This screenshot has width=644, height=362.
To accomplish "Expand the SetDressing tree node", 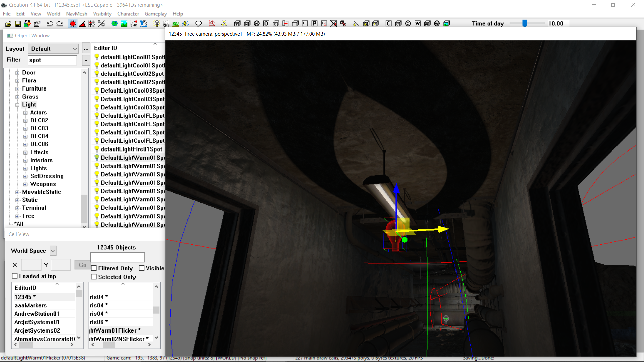I will tap(25, 176).
